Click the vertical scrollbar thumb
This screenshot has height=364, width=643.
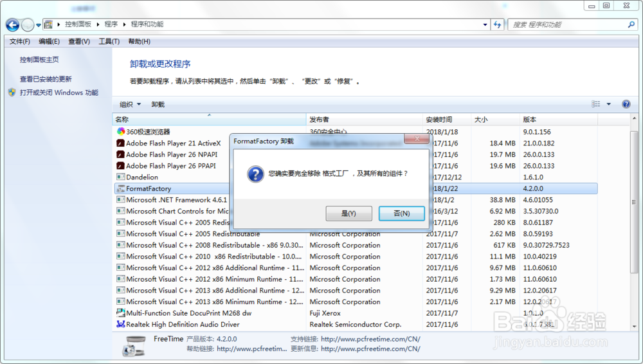point(634,202)
